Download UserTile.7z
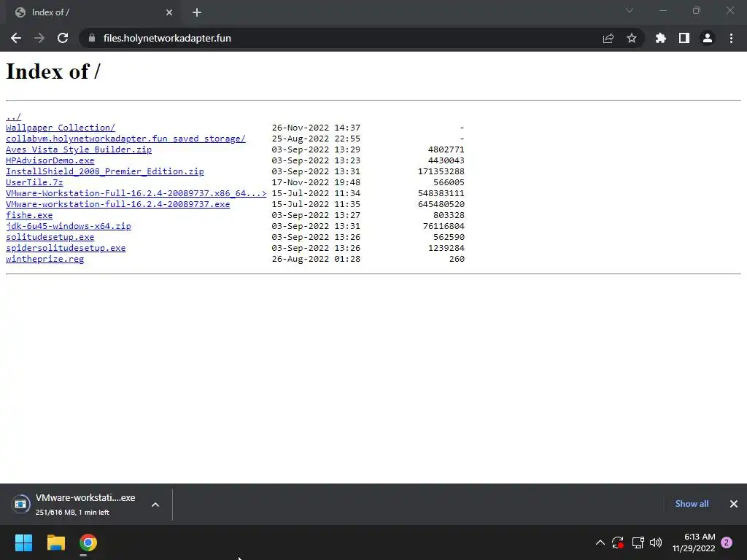The width and height of the screenshot is (747, 560). 34,182
